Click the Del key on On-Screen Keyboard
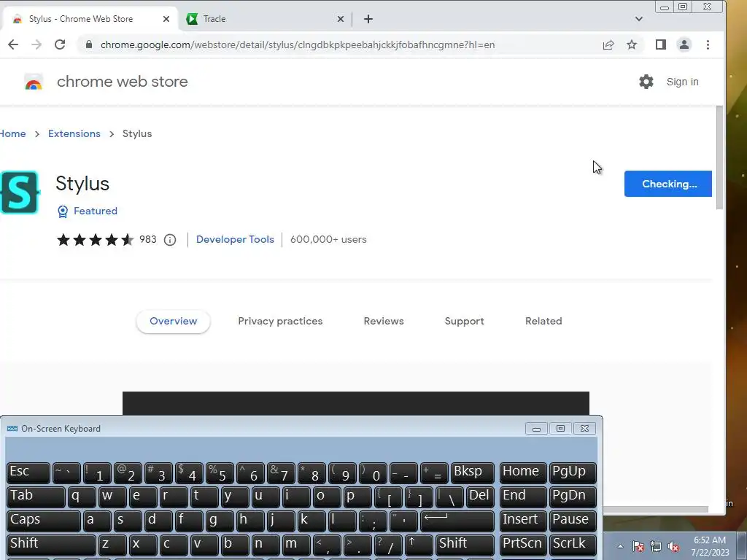Screen dimensions: 747x560 (480, 497)
